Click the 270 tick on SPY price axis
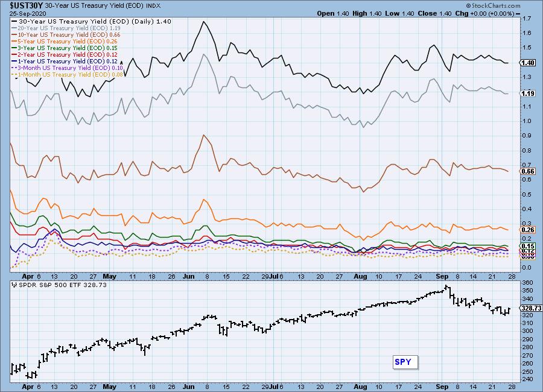Image resolution: width=543 pixels, height=392 pixels. tap(528, 355)
